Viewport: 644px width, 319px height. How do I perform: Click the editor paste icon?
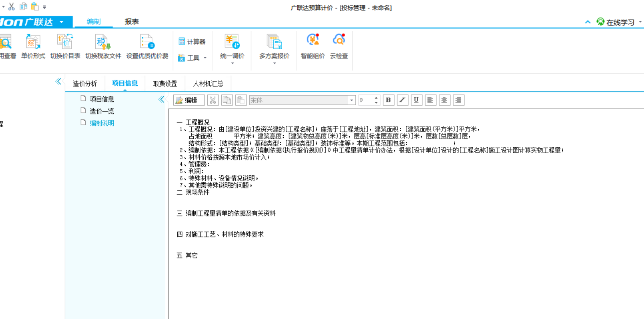coord(241,100)
